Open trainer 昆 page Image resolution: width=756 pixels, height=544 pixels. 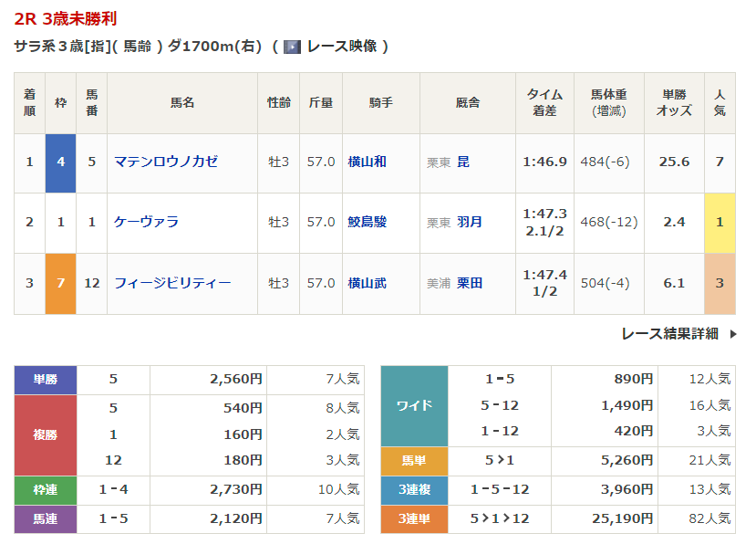463,162
